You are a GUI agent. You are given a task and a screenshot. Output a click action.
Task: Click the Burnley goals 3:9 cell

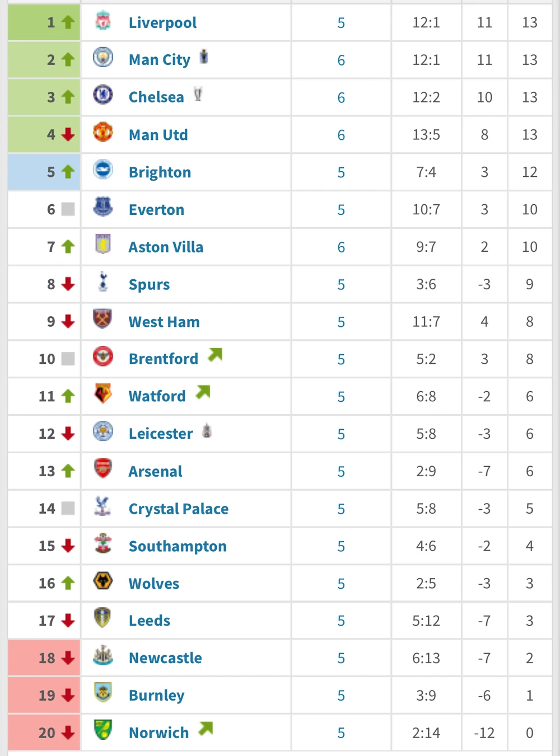pos(426,696)
